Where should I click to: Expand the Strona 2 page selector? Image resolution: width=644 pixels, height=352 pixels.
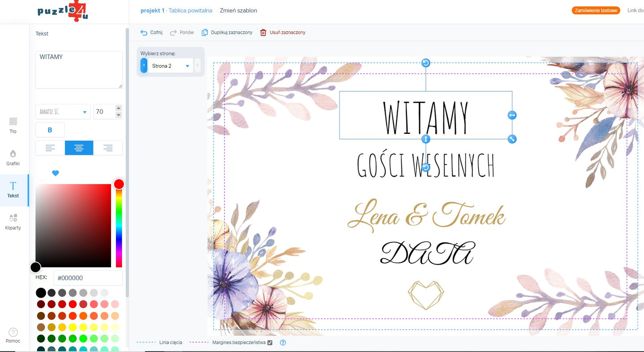click(170, 66)
